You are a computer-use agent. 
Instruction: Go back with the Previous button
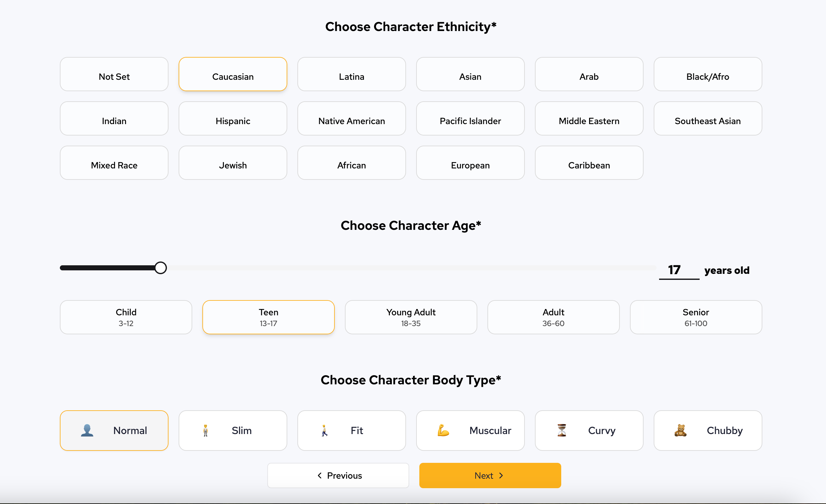[338, 476]
